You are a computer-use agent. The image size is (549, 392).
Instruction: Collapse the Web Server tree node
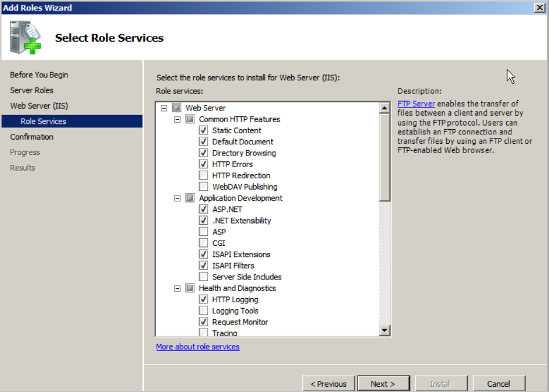point(164,108)
